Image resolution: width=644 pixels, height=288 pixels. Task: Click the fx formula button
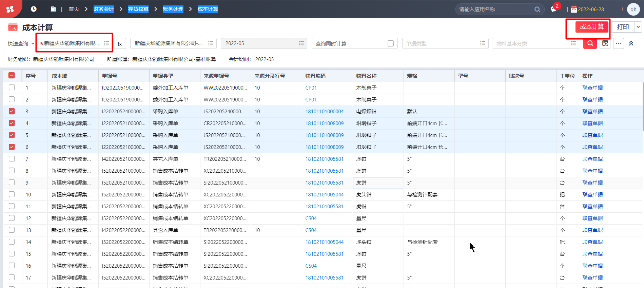[120, 44]
